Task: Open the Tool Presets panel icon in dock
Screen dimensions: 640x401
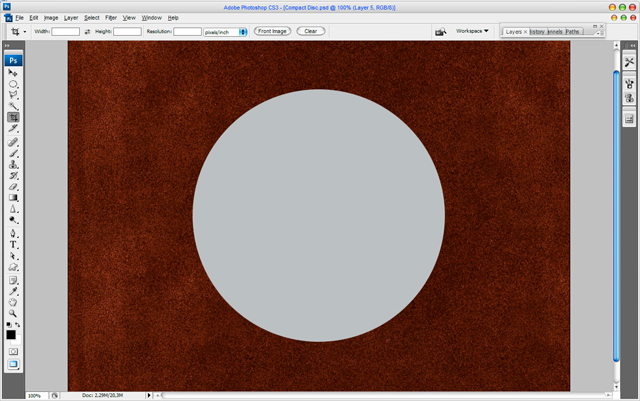Action: [x=629, y=62]
